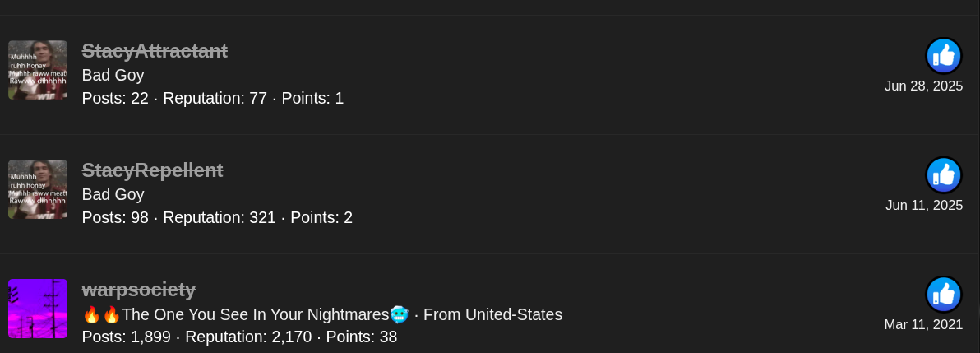Click the like icon beside StacyAttractant
This screenshot has height=353, width=980.
pos(944,56)
